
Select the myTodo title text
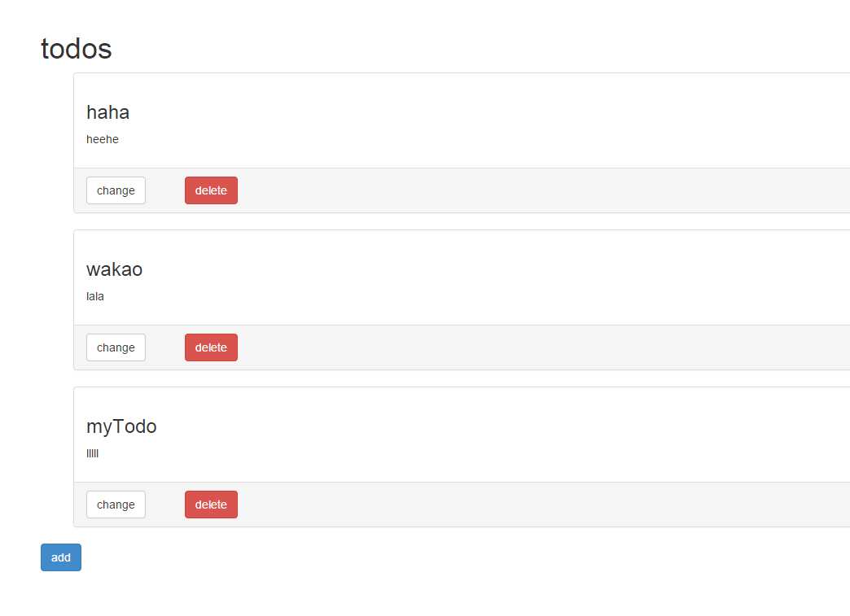pos(121,426)
